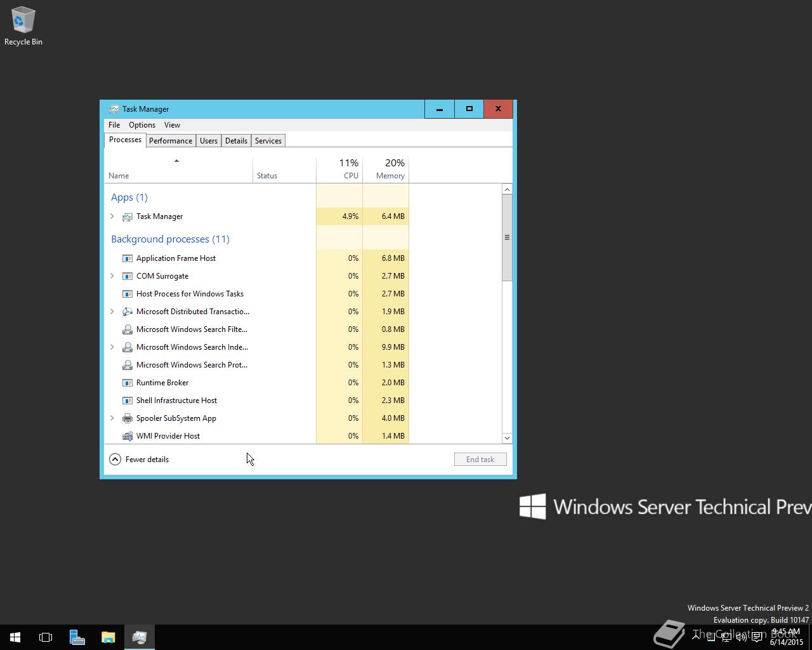Click the Task Manager title bar icon
This screenshot has width=812, height=650.
[114, 109]
